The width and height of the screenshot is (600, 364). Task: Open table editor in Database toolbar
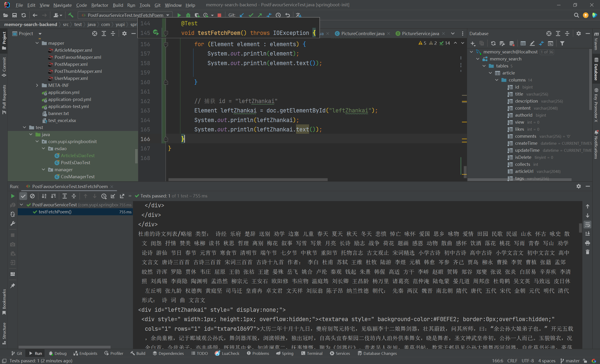[523, 44]
